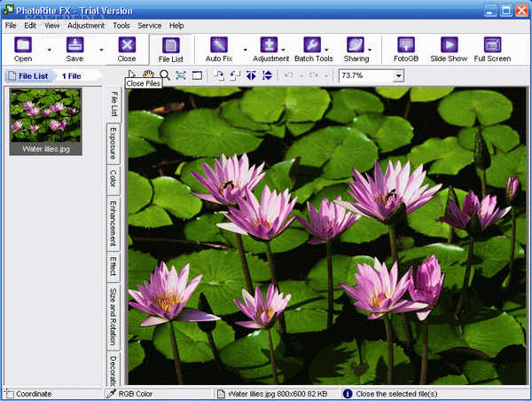Expand the Sharing dropdown arrow
Screen dimensions: 532x401
pos(370,50)
